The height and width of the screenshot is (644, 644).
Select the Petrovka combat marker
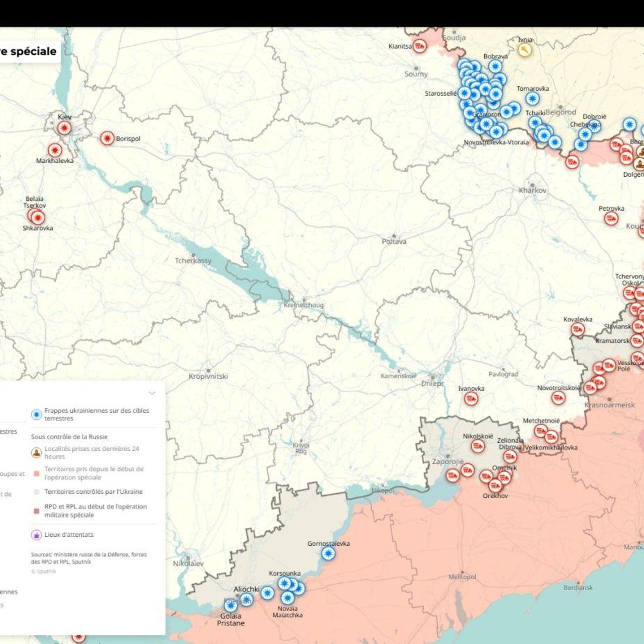pos(611,219)
